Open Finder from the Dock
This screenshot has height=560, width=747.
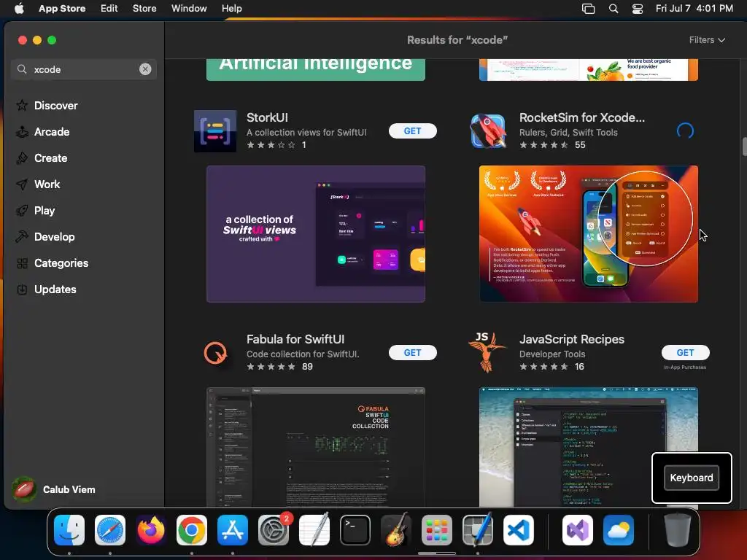69,530
